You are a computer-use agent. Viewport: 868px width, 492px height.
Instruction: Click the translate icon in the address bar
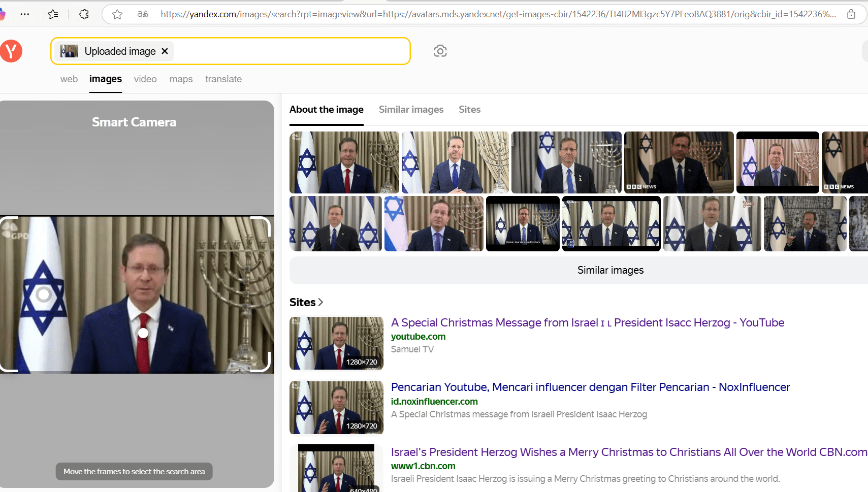coord(143,14)
